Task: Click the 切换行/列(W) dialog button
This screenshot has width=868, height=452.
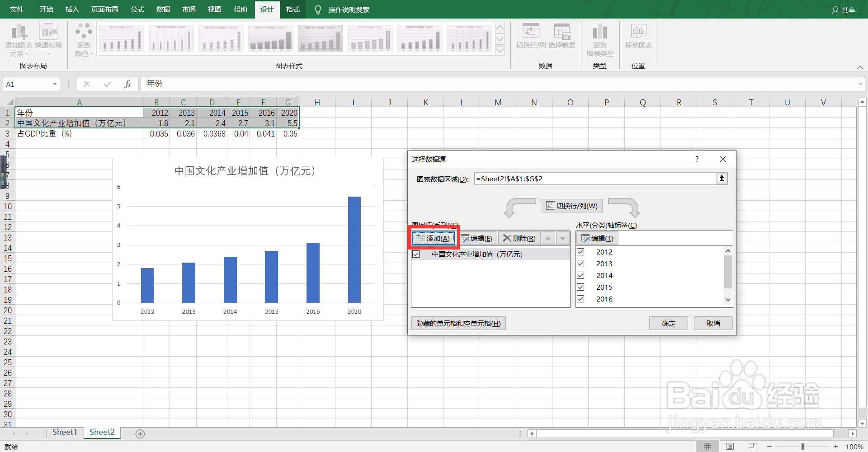Action: [x=572, y=206]
